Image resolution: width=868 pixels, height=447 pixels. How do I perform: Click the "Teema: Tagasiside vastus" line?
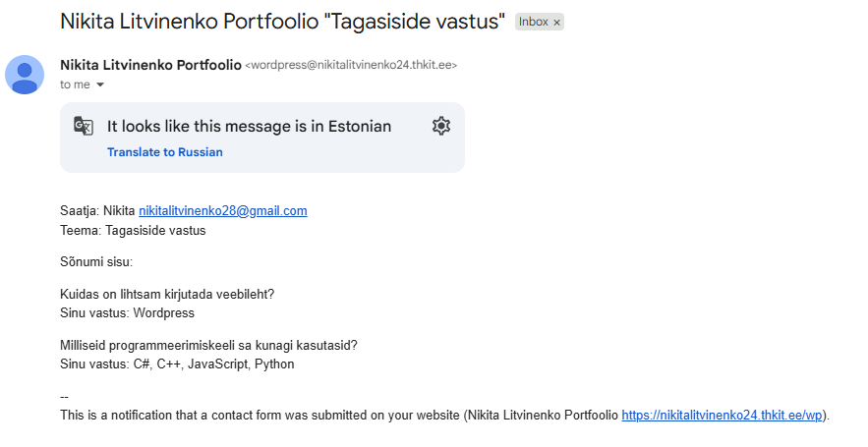(x=133, y=231)
